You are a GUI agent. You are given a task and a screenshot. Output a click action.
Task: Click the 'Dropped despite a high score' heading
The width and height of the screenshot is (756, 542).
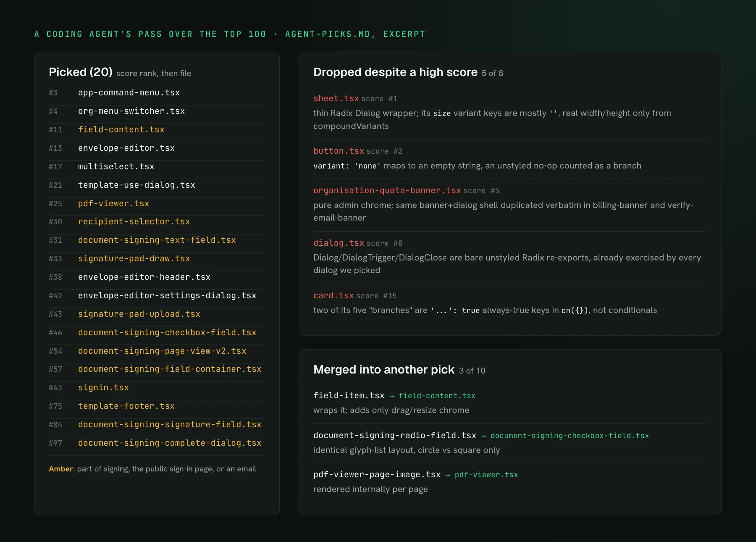pyautogui.click(x=395, y=72)
